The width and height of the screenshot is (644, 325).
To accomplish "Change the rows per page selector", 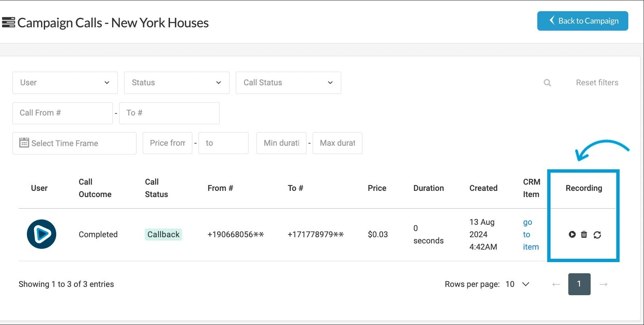I will pos(517,284).
